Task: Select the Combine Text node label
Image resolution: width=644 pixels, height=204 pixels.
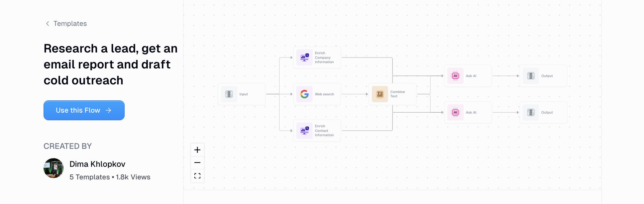Action: (397, 94)
